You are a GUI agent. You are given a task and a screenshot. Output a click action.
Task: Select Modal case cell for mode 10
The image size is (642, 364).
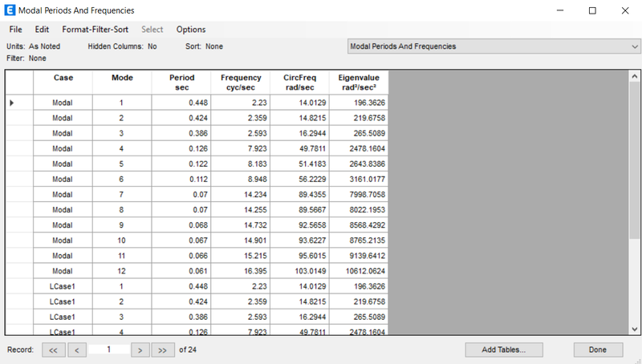(x=63, y=241)
